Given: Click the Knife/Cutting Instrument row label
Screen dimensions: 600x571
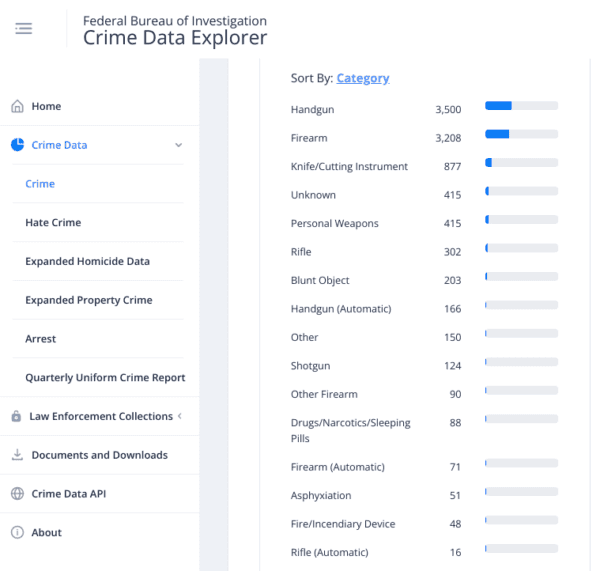Looking at the screenshot, I should pyautogui.click(x=349, y=167).
